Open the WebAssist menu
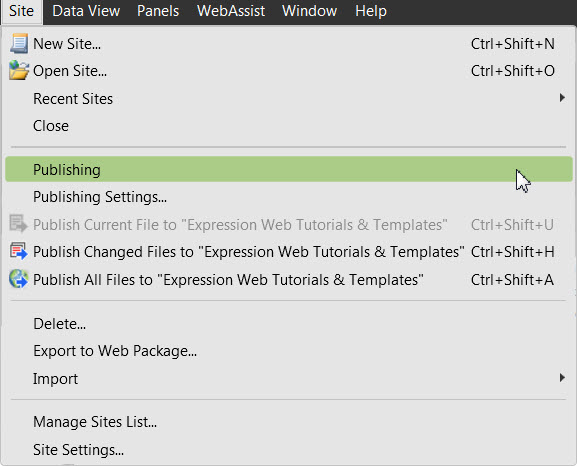The width and height of the screenshot is (577, 466). click(x=231, y=11)
